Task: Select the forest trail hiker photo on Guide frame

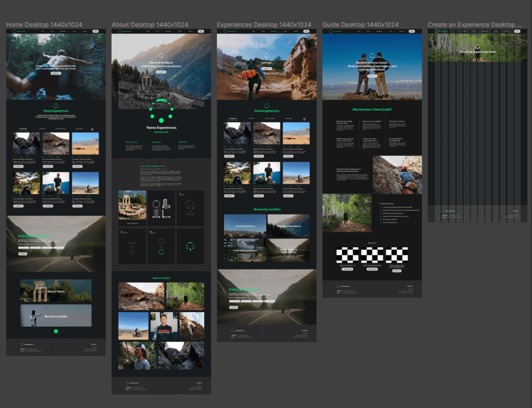Action: coord(347,213)
